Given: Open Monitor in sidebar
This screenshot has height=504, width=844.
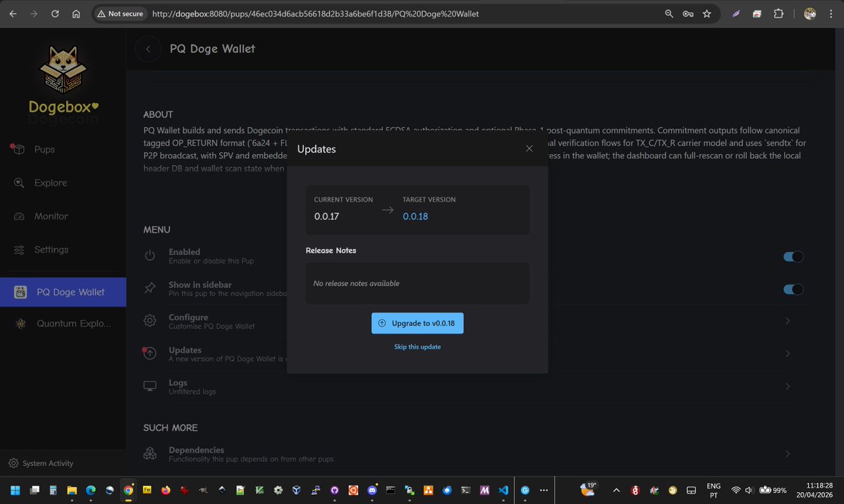Looking at the screenshot, I should click(51, 217).
